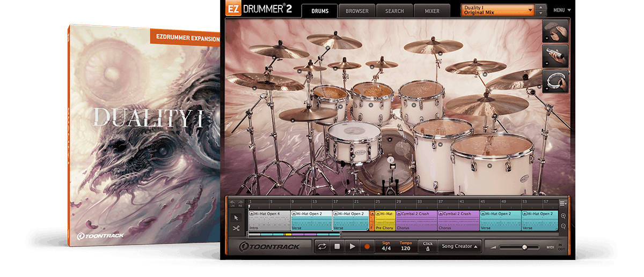Select the Hi-Hat Open 4 Intro block

[269, 221]
